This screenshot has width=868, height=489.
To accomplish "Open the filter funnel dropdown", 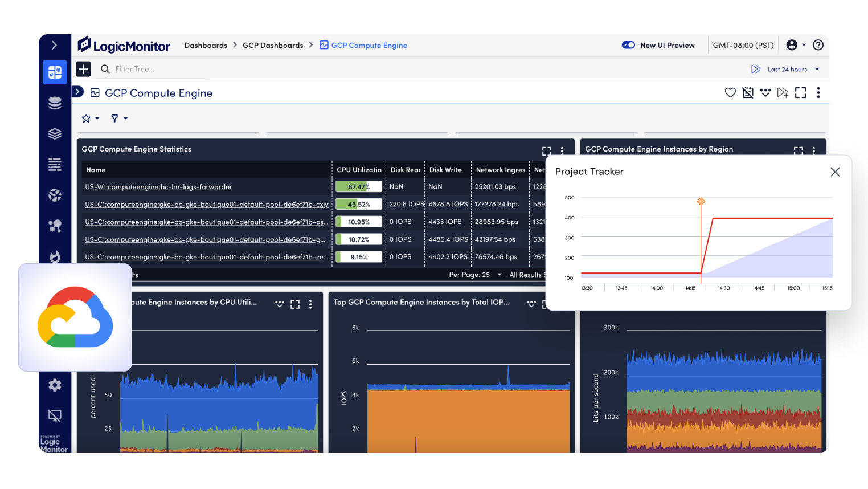I will pyautogui.click(x=119, y=119).
